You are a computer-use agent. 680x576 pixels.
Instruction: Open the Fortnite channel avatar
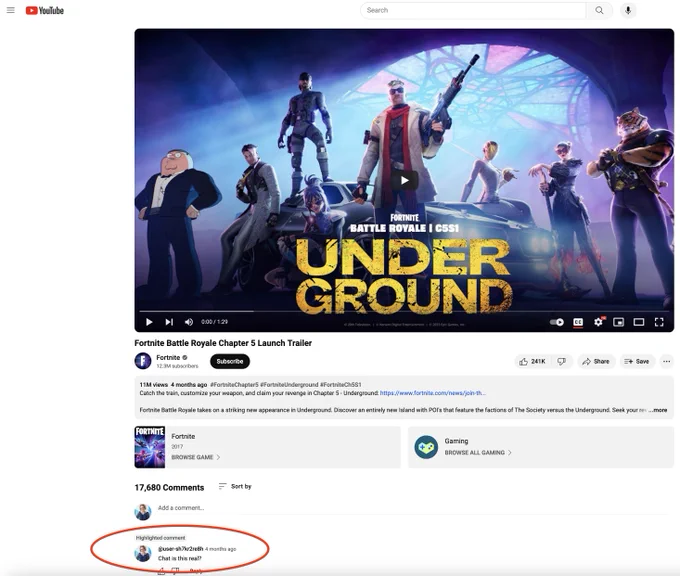click(143, 361)
